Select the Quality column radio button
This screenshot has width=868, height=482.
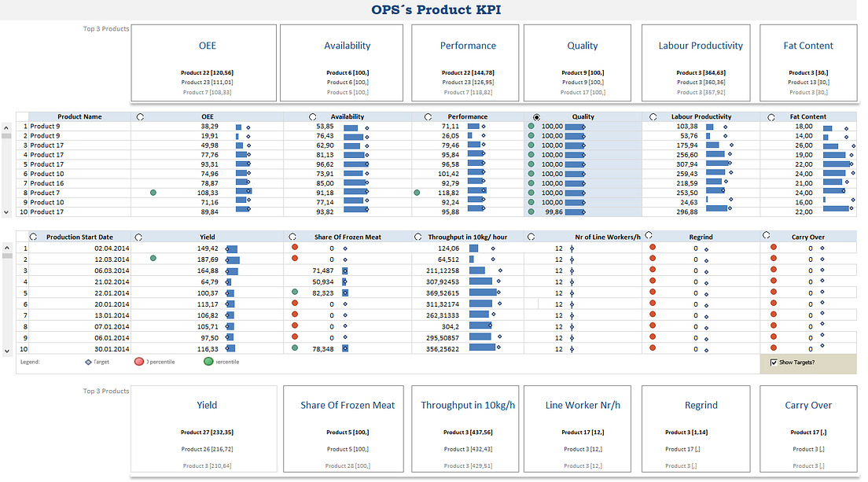[x=536, y=116]
